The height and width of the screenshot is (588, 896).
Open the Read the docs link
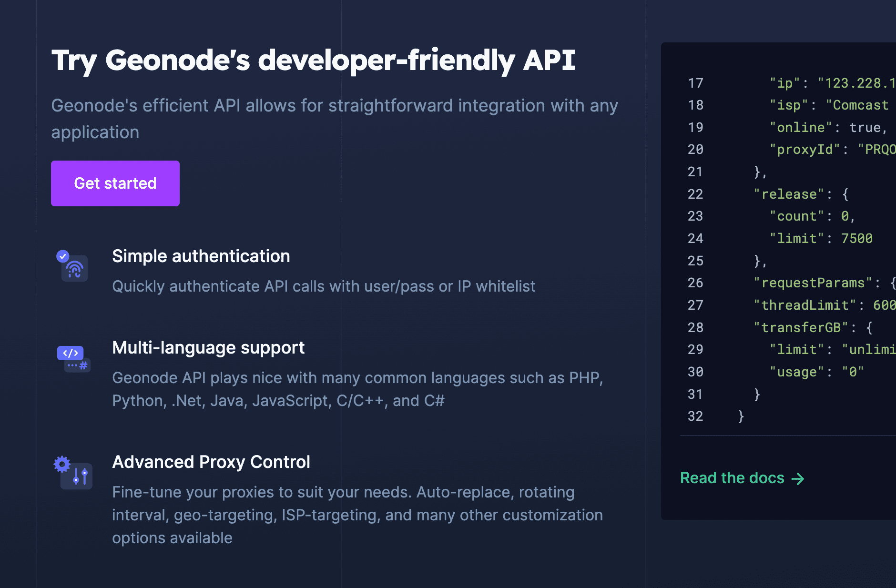[x=732, y=478]
